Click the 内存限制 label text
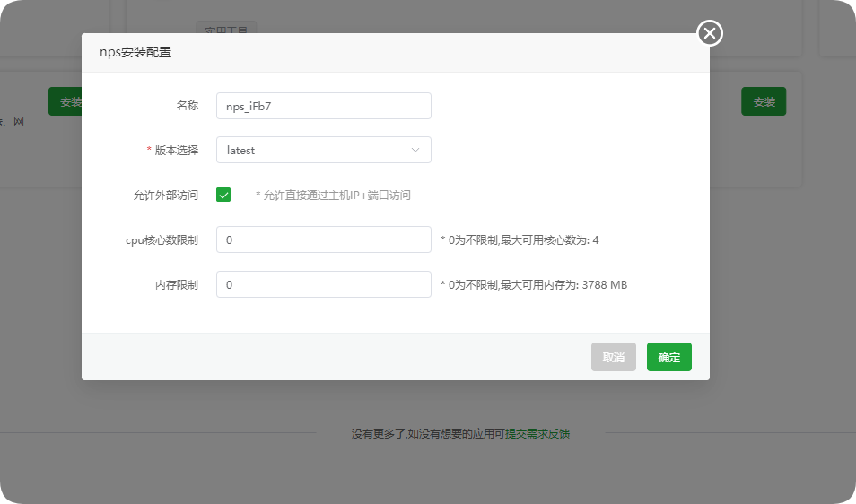The width and height of the screenshot is (856, 504). coord(177,284)
